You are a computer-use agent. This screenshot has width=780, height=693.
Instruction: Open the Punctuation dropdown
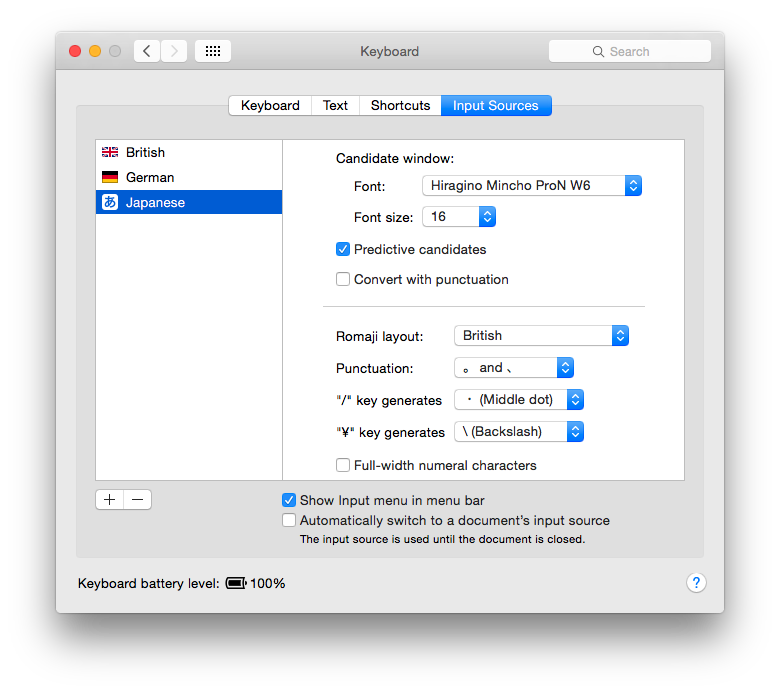[514, 368]
